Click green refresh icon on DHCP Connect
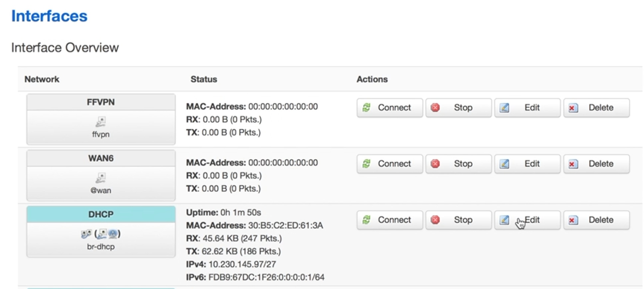This screenshot has height=289, width=644. [367, 220]
